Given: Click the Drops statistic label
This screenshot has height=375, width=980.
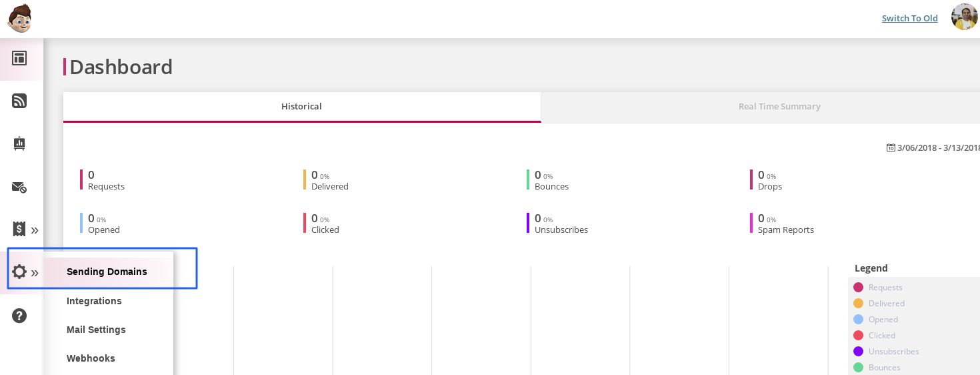Looking at the screenshot, I should 770,187.
